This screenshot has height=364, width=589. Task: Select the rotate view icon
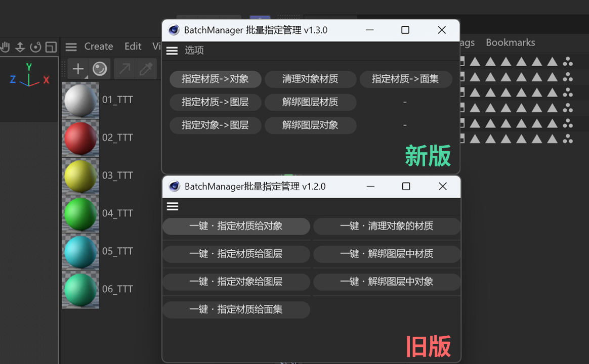[x=35, y=47]
